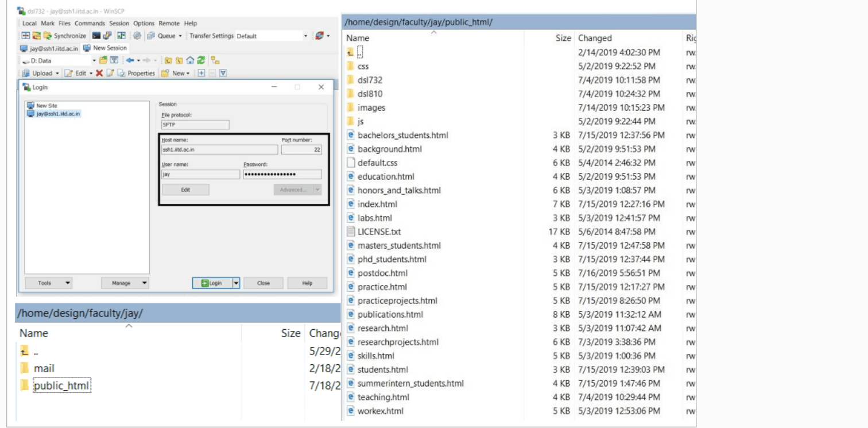This screenshot has width=868, height=428.
Task: Click the Queue toolbar icon
Action: 151,36
